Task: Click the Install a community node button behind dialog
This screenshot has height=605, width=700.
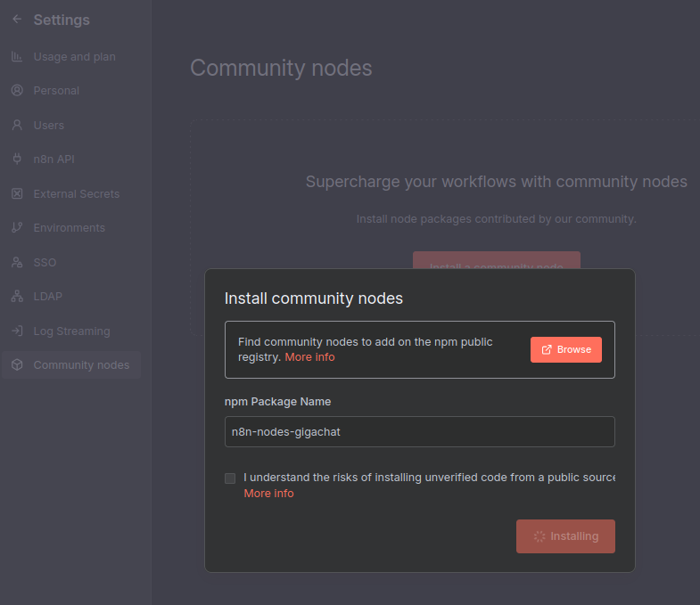Action: tap(497, 260)
